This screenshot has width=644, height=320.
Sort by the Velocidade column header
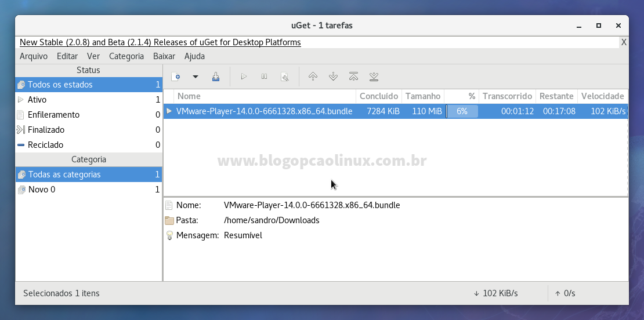click(x=603, y=96)
